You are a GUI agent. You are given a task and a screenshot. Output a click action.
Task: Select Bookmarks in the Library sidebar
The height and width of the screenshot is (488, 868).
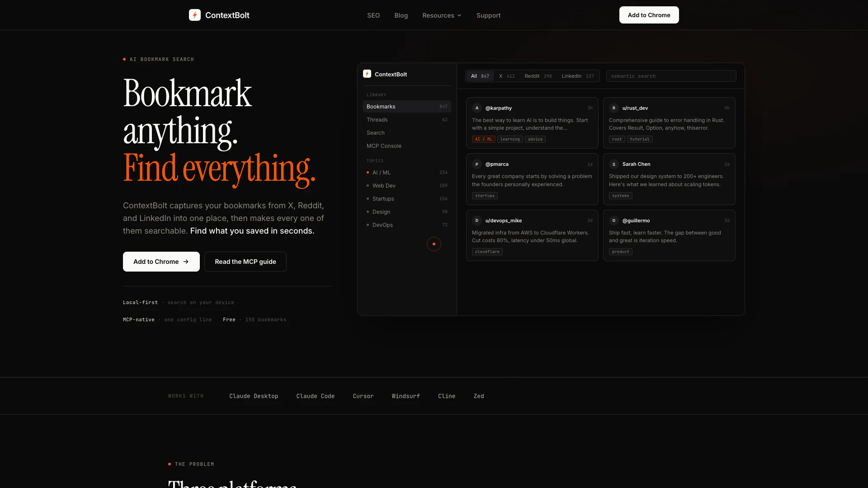tap(407, 107)
